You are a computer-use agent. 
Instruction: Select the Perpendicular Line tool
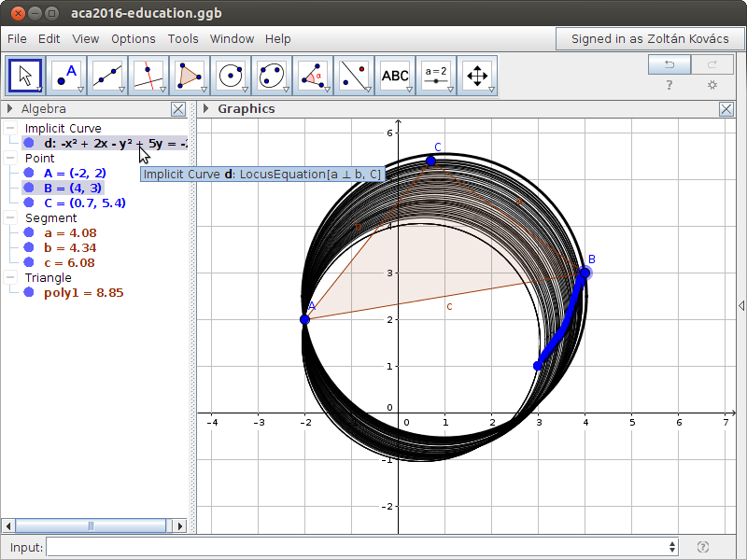149,76
